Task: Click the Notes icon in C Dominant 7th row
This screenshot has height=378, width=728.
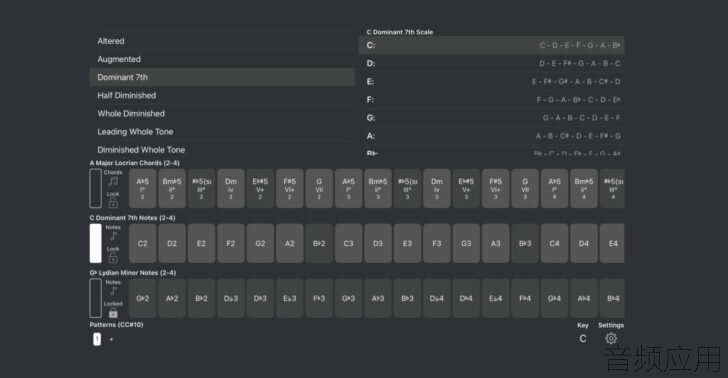Action: [x=113, y=236]
